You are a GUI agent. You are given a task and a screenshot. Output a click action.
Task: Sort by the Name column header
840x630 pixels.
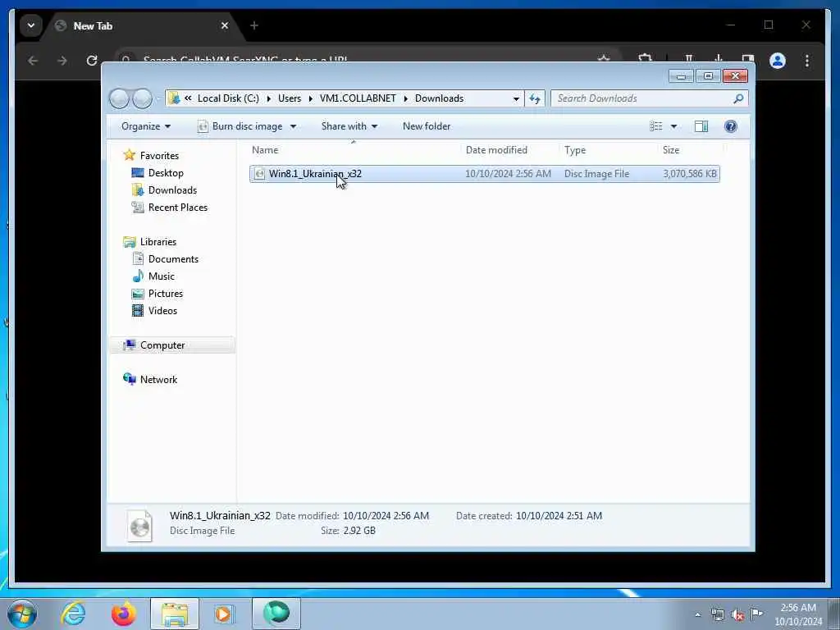354,150
